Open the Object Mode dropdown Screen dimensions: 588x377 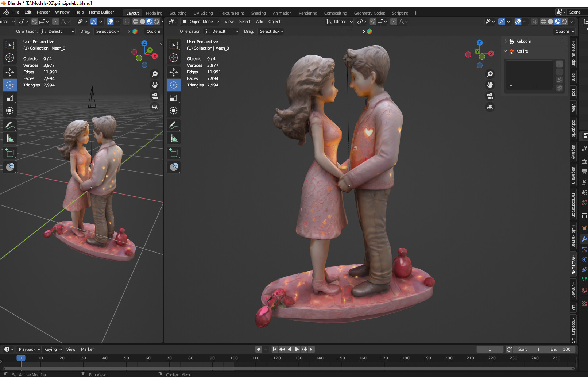click(201, 22)
